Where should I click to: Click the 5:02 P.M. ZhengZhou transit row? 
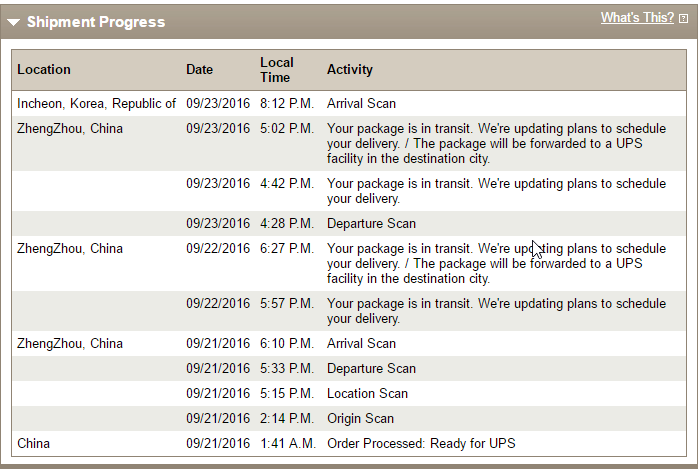pos(349,144)
